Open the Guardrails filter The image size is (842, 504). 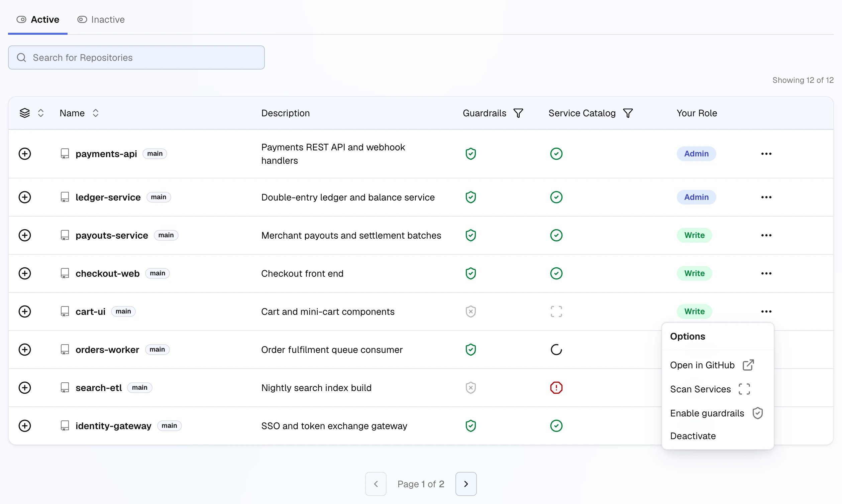(x=518, y=113)
